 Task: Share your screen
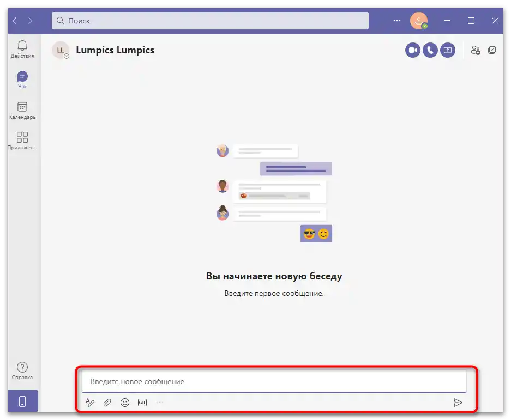pos(448,50)
